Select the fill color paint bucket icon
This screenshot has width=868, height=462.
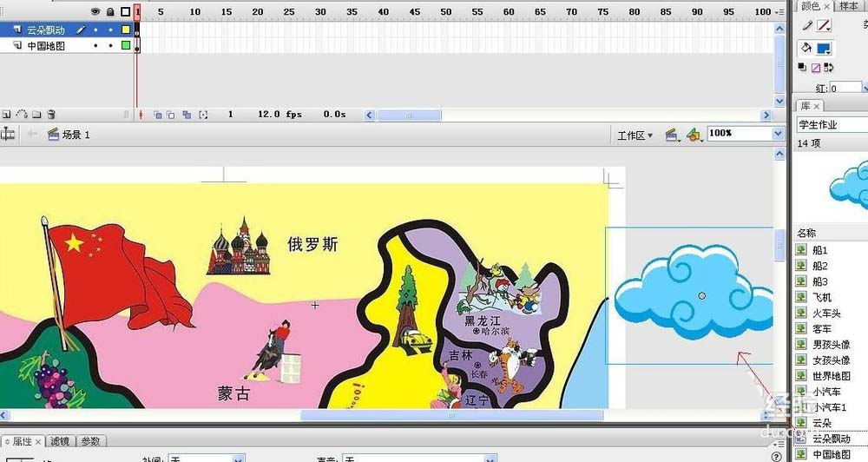tap(806, 48)
